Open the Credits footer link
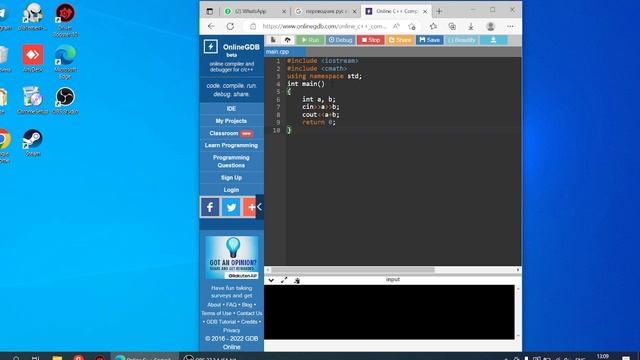 (x=249, y=322)
